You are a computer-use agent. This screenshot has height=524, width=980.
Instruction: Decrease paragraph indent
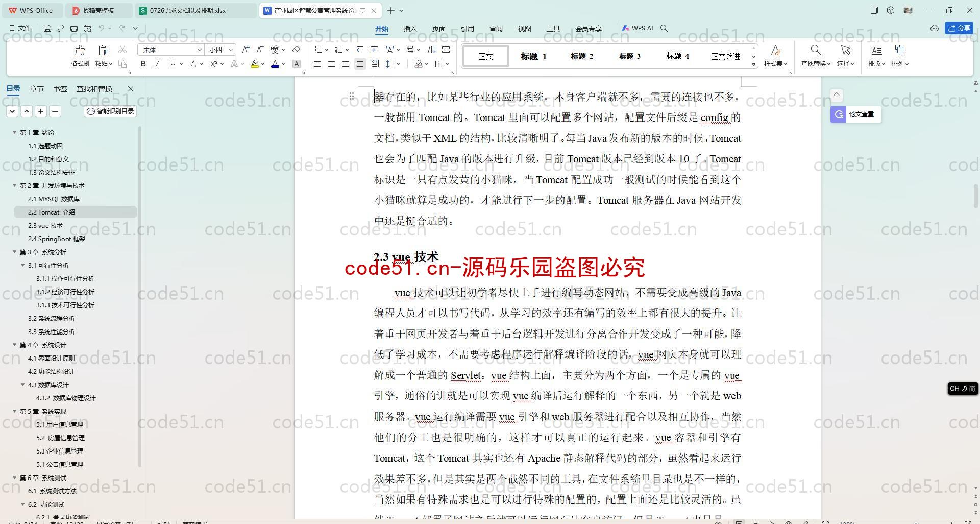(x=360, y=50)
